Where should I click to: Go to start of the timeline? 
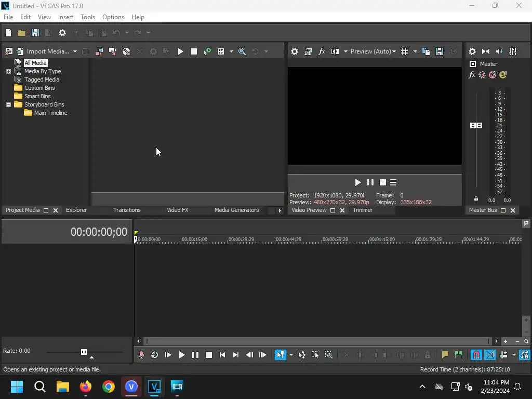pyautogui.click(x=222, y=355)
